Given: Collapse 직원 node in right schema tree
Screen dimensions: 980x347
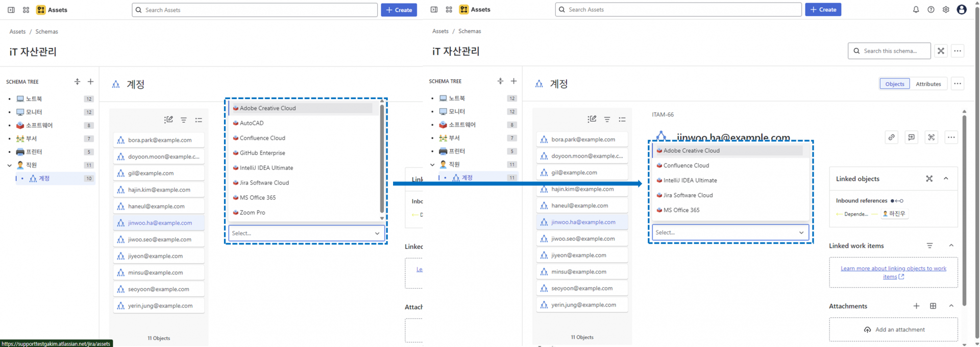Looking at the screenshot, I should pyautogui.click(x=432, y=165).
